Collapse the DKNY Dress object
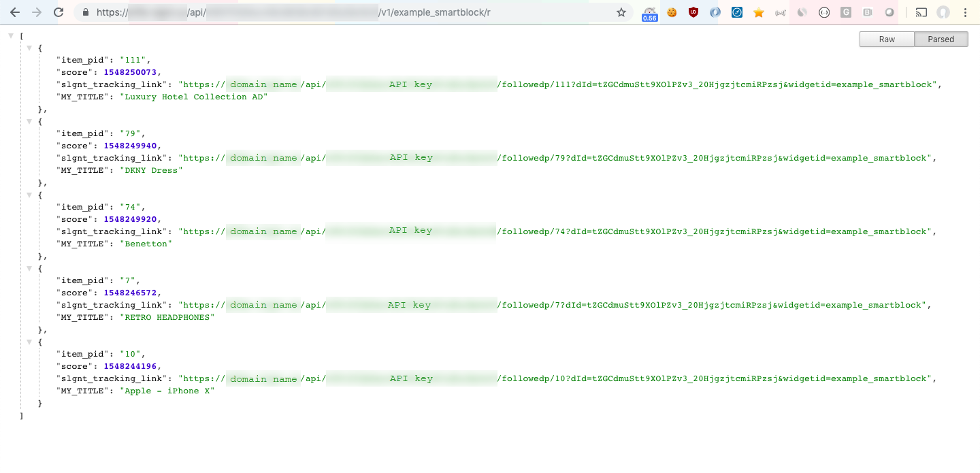 pyautogui.click(x=29, y=121)
